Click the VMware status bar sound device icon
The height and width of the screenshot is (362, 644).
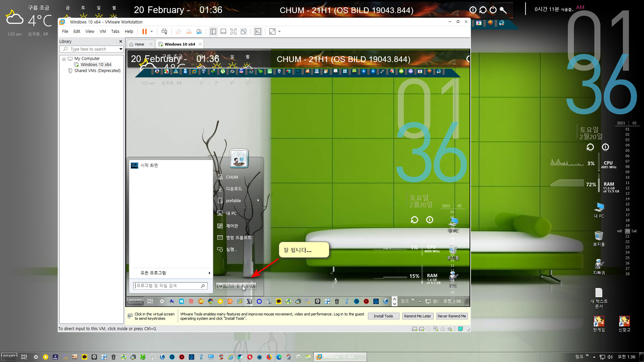(x=450, y=329)
